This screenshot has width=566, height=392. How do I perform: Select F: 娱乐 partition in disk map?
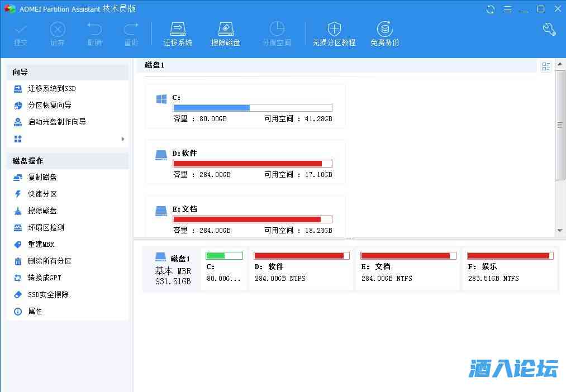point(510,270)
